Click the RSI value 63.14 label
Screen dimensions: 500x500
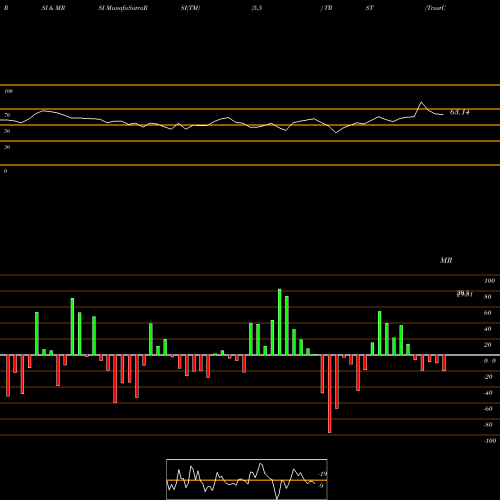(460, 112)
